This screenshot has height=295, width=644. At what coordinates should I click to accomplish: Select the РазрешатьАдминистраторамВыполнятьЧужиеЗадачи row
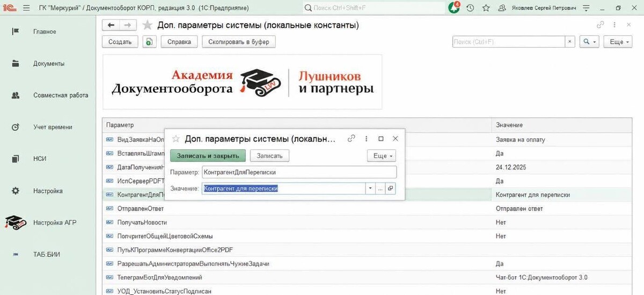(x=368, y=264)
